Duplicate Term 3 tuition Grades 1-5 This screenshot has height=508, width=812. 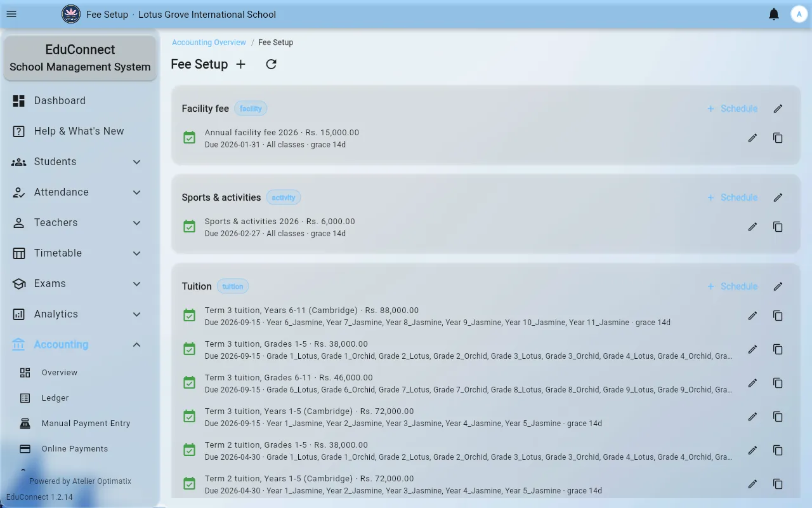778,349
